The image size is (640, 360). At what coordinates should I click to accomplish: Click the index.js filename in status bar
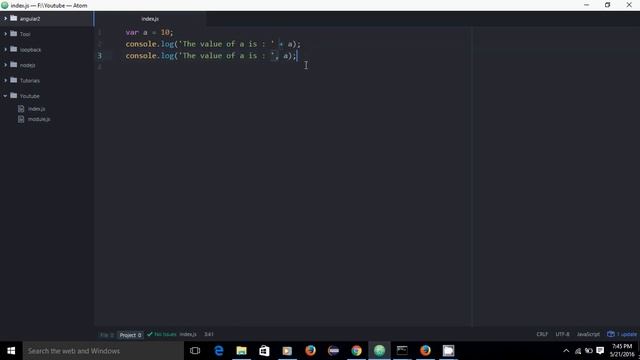188,334
